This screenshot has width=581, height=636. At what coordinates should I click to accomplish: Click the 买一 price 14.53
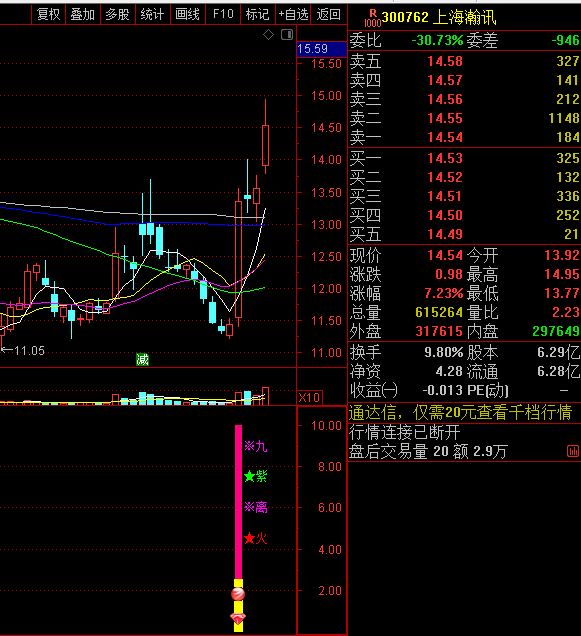tap(445, 158)
